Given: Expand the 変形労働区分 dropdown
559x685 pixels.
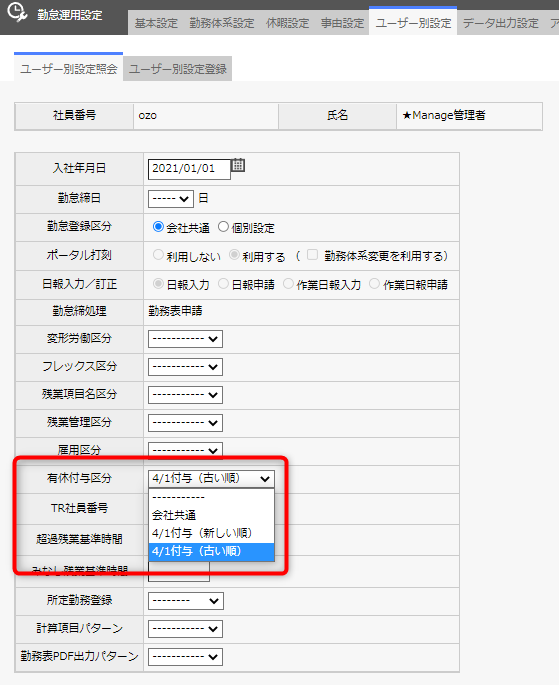Looking at the screenshot, I should (185, 339).
